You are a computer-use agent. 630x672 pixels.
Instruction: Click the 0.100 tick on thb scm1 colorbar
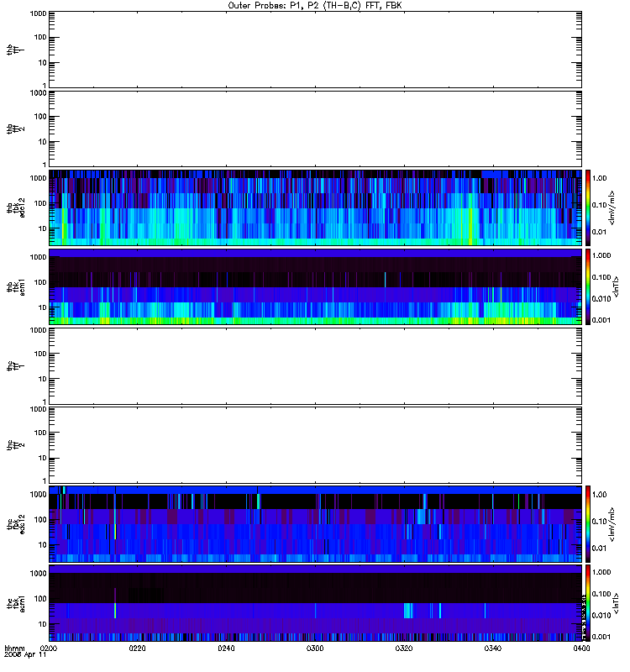(601, 277)
